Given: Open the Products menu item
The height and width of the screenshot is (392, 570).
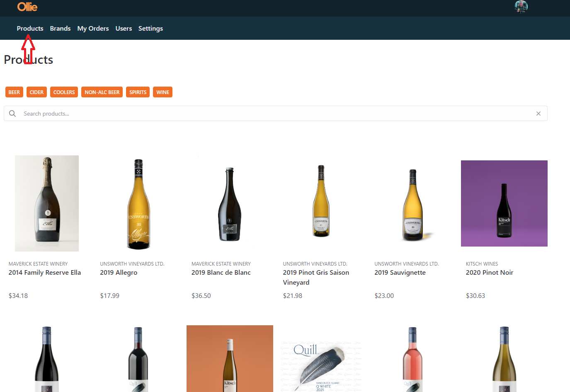Looking at the screenshot, I should pyautogui.click(x=30, y=29).
